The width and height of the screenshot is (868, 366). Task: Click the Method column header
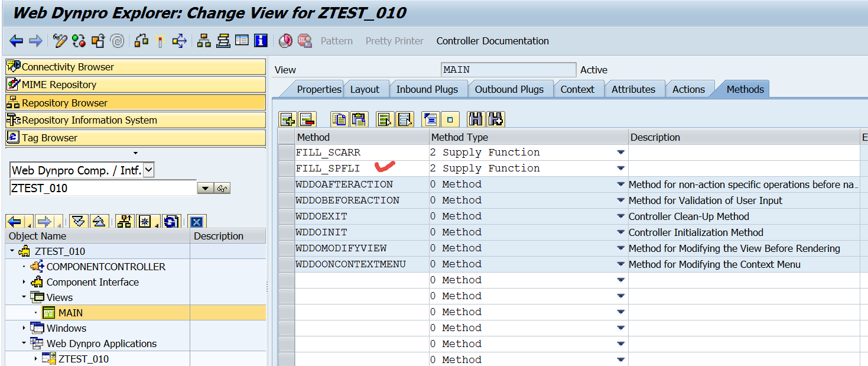coord(362,137)
